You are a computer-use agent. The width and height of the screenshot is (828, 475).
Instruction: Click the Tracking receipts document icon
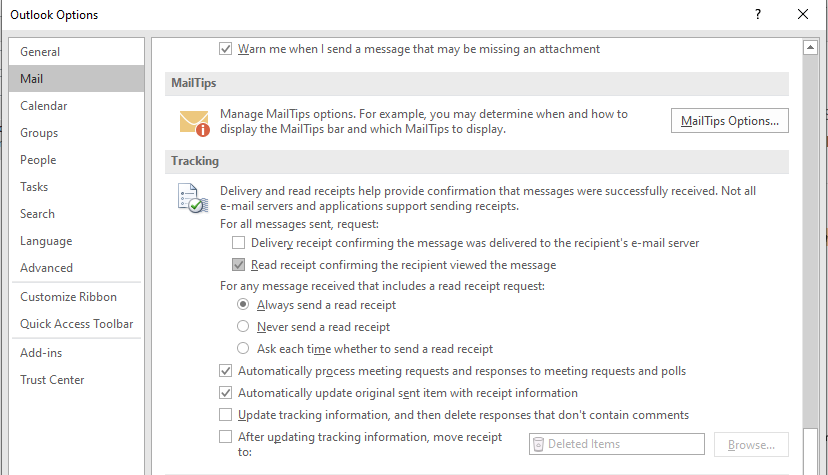190,198
